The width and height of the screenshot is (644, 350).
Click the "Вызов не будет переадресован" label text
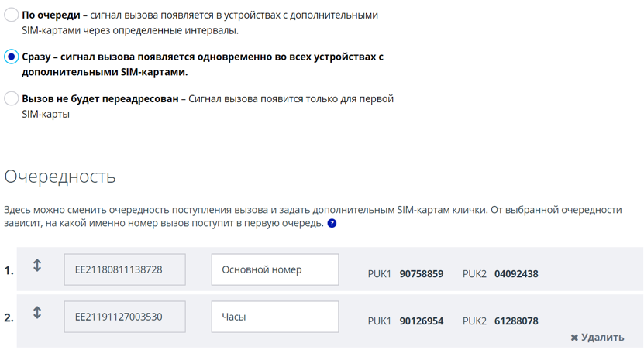101,99
